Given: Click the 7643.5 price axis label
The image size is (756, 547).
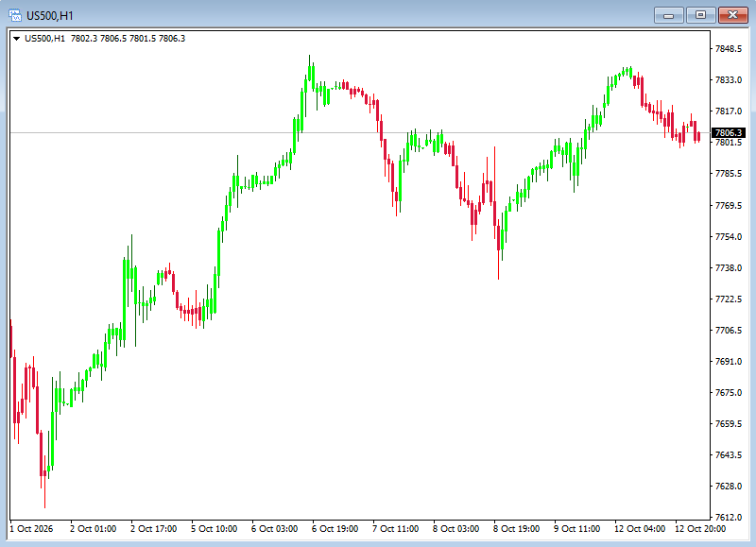Looking at the screenshot, I should click(729, 455).
